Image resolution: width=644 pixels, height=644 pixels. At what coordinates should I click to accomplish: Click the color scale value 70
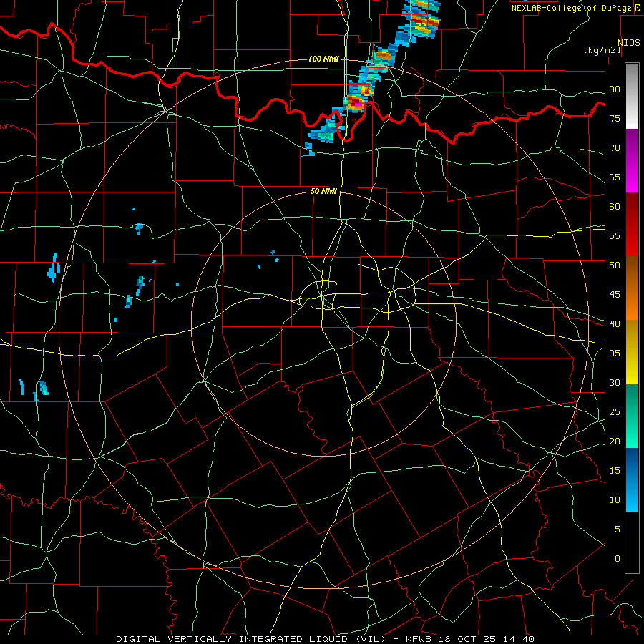coord(615,148)
